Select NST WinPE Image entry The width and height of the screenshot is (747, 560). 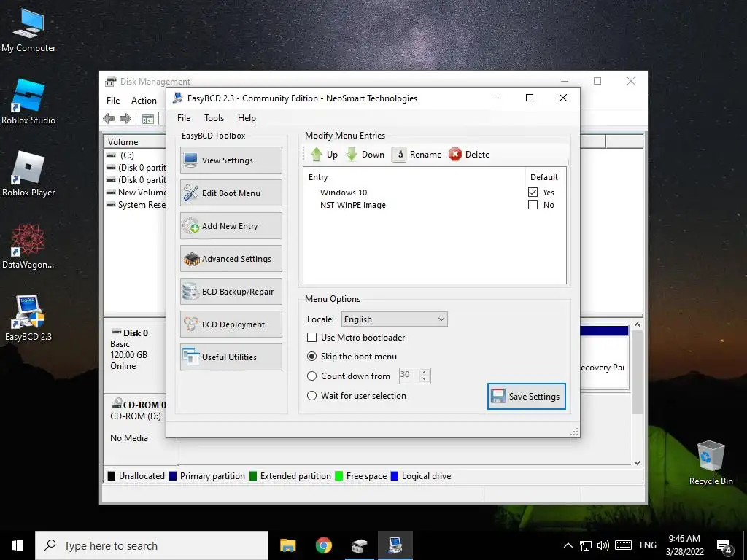[353, 205]
